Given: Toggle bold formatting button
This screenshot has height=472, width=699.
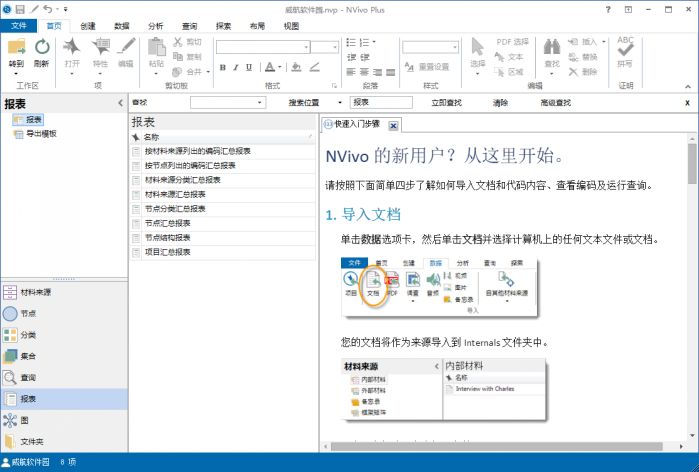Looking at the screenshot, I should point(222,67).
